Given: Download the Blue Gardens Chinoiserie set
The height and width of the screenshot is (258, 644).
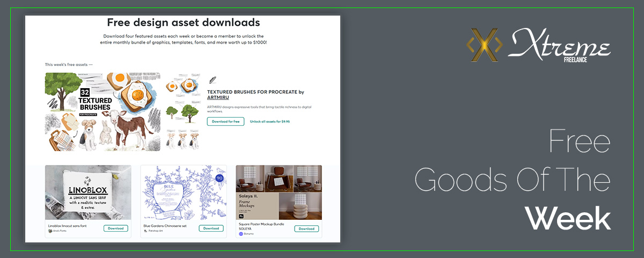Looking at the screenshot, I should click(211, 228).
